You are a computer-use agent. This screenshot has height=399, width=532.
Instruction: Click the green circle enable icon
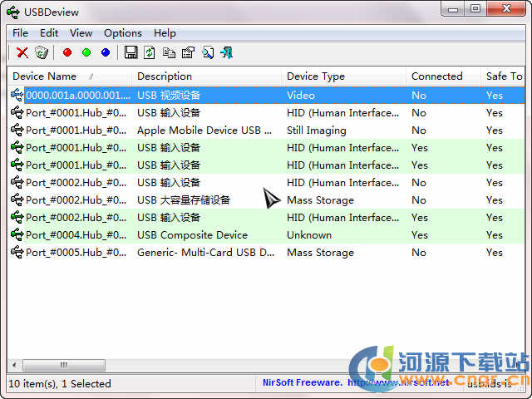[86, 52]
